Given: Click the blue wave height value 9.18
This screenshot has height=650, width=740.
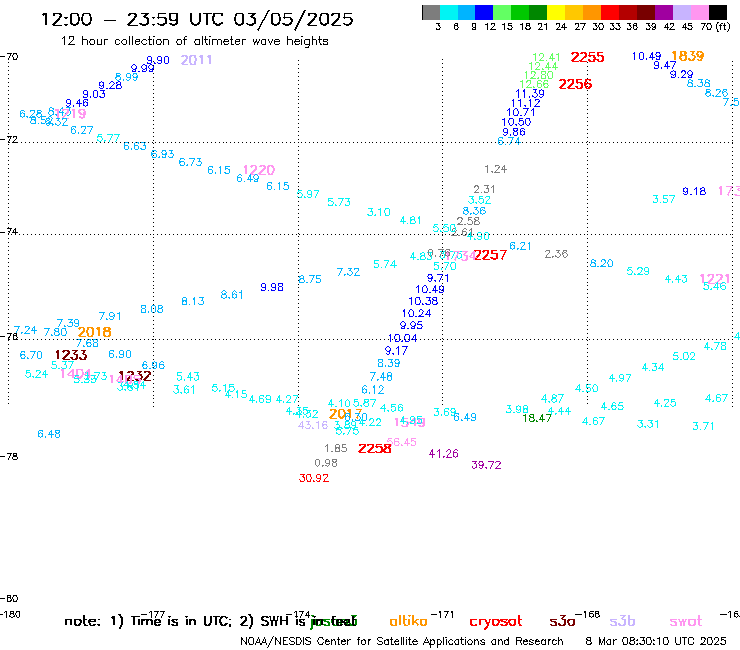Looking at the screenshot, I should click(694, 191).
